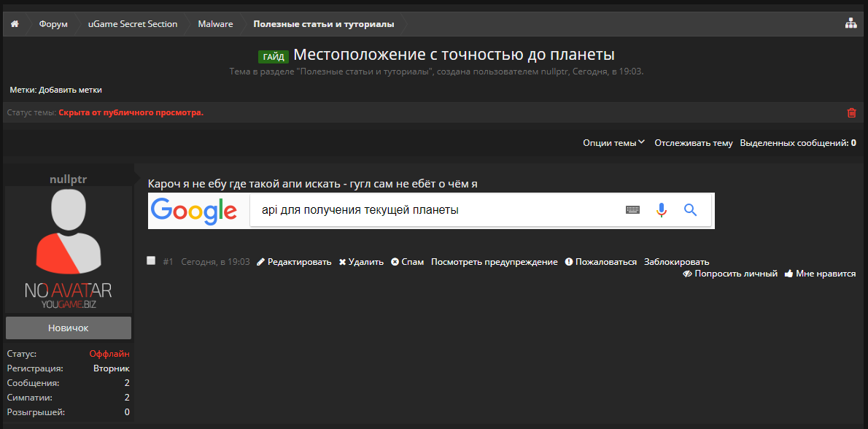Screen dimensions: 868x429
Task: Open 'Полезные статьи и туториалы' breadcrumb
Action: 324,24
